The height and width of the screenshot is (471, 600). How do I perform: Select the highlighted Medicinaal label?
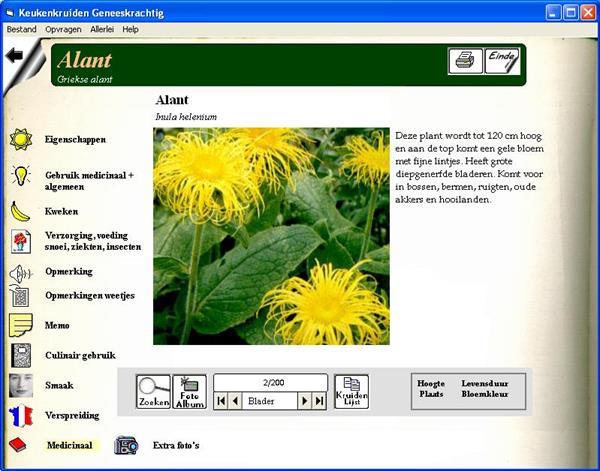70,445
